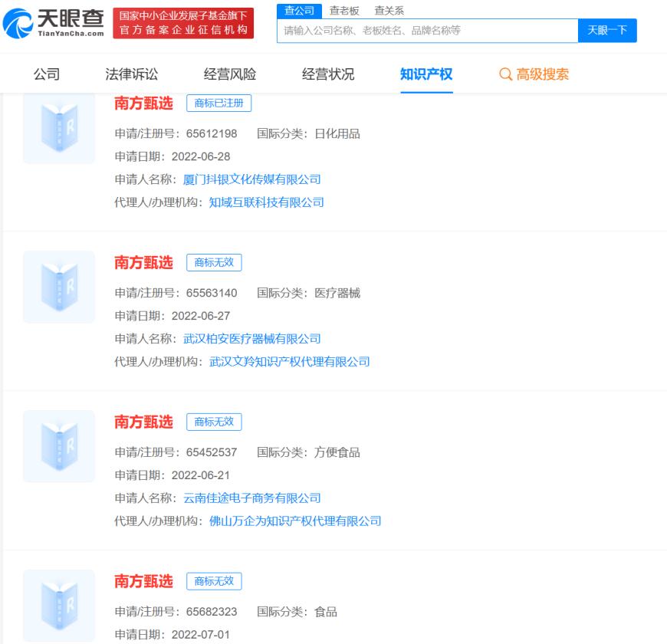Select category text 方便食品

point(337,452)
